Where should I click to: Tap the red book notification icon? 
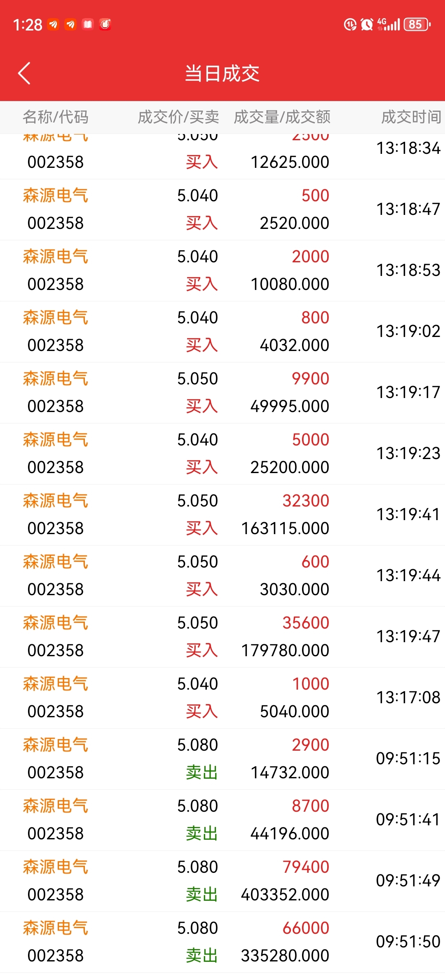click(x=88, y=24)
